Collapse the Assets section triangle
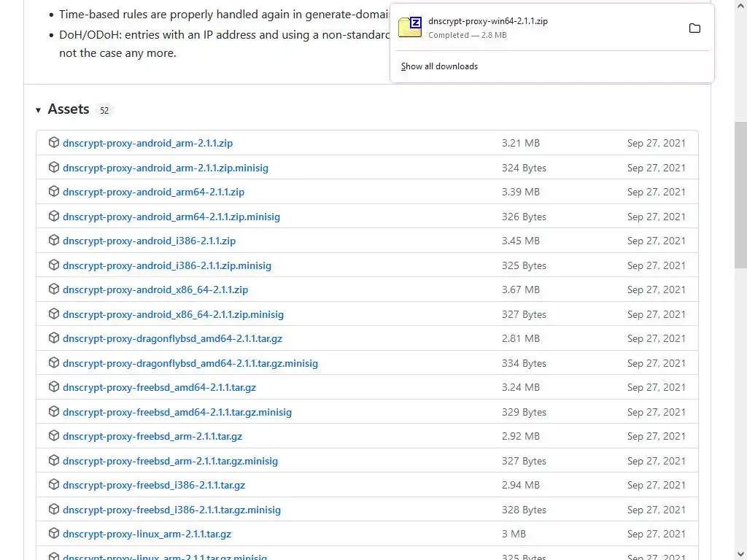 pyautogui.click(x=38, y=110)
